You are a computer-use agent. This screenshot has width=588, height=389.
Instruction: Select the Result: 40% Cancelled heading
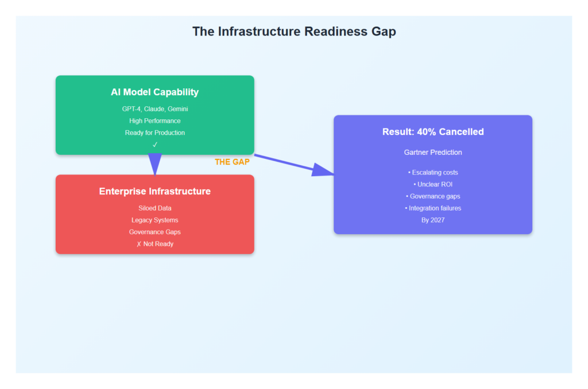pos(433,132)
